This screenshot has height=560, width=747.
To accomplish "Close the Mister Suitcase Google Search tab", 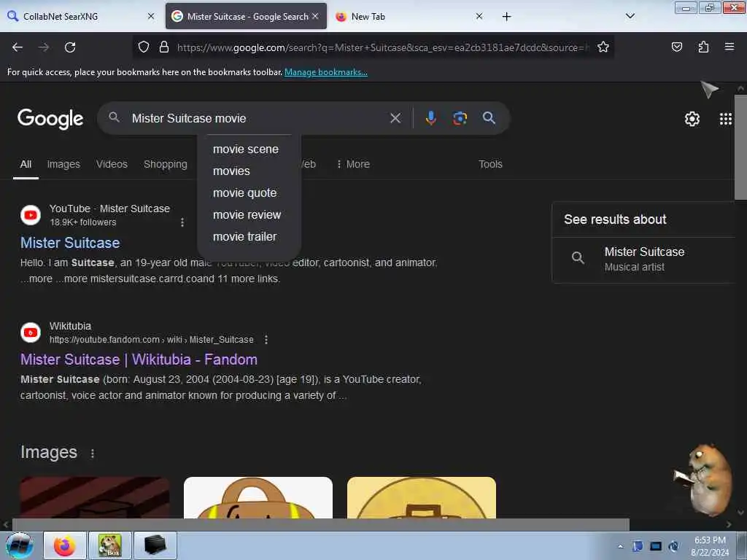I will 315,16.
